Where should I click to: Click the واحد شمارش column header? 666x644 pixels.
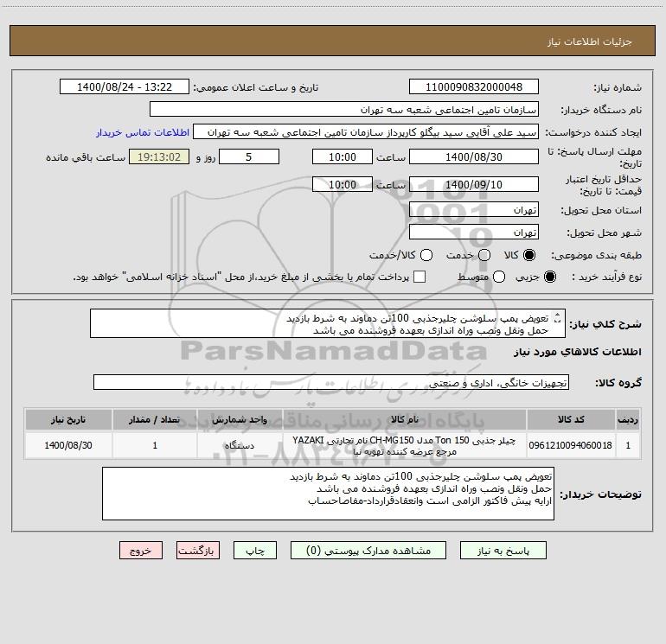click(240, 419)
